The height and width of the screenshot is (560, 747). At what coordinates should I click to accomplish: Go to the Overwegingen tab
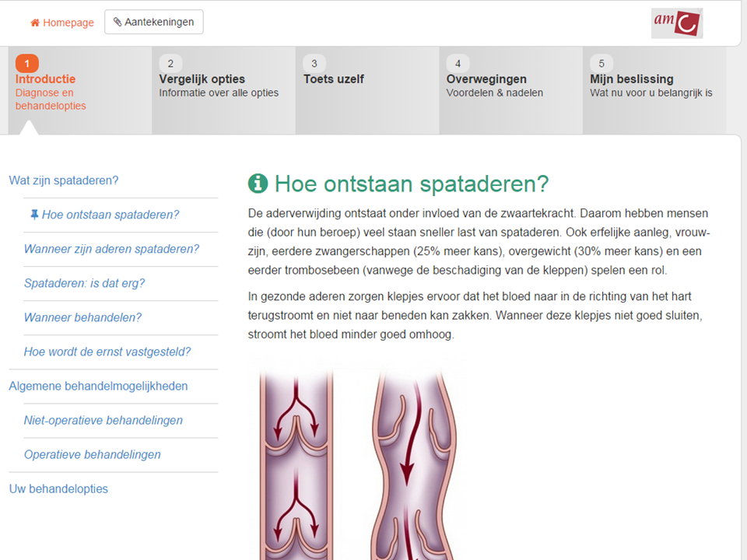[486, 79]
